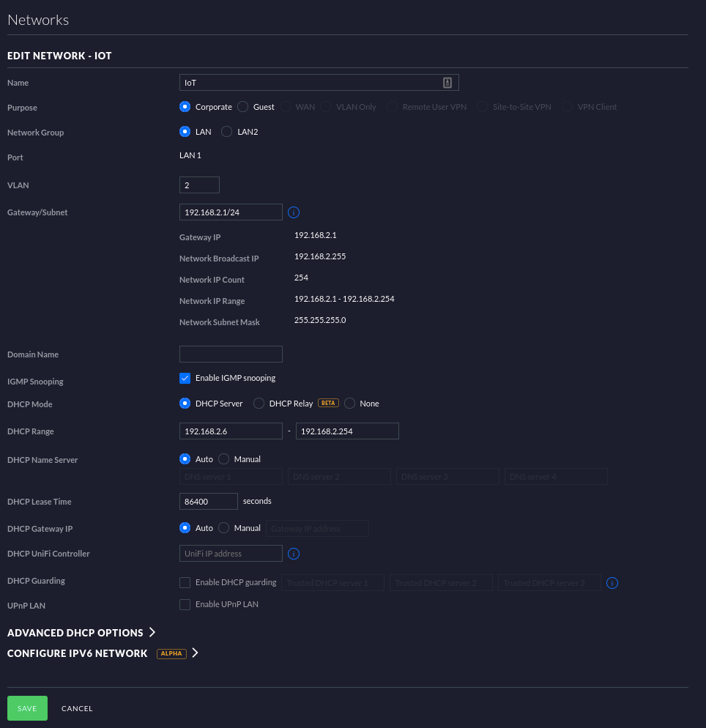Set DHCP Mode to None

pos(350,404)
